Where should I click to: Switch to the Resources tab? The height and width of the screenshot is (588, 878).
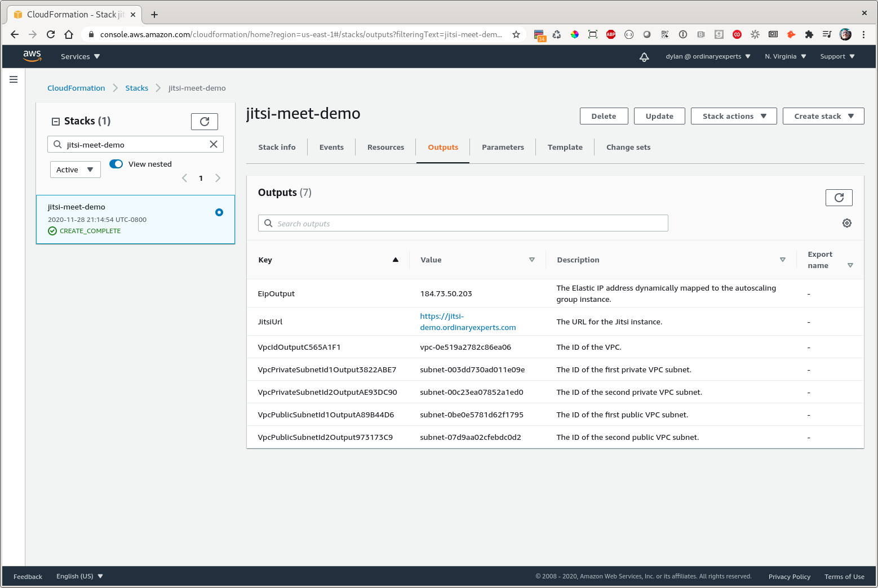385,147
